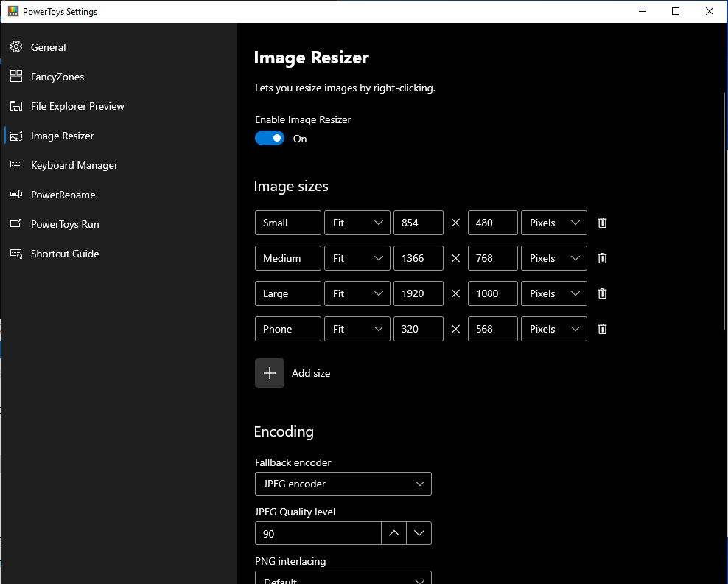This screenshot has width=728, height=584.
Task: Open the Fit dropdown for Phone
Action: pyautogui.click(x=357, y=329)
